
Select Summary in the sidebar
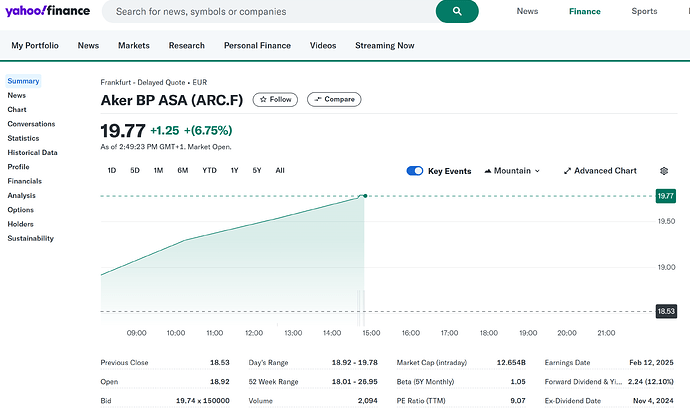[23, 81]
